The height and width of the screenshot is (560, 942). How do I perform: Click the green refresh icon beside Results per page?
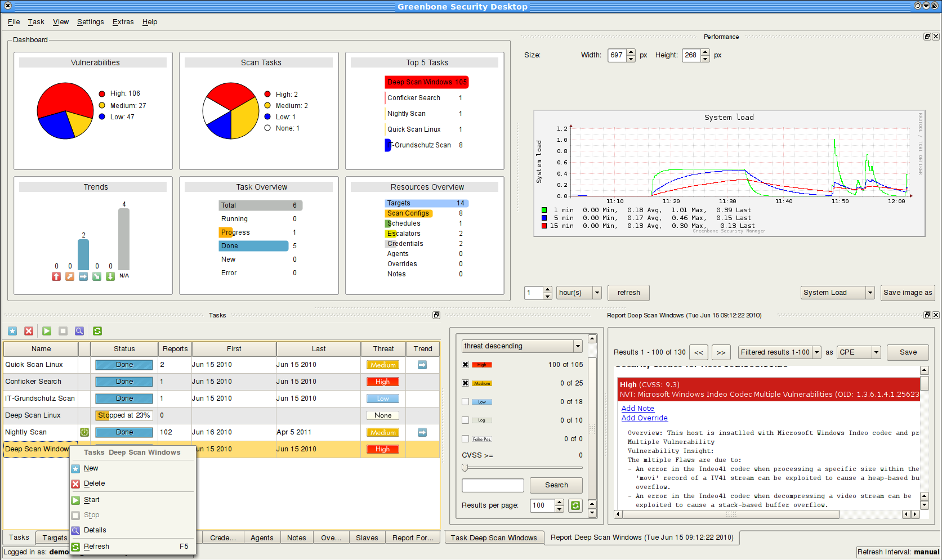[x=575, y=505]
